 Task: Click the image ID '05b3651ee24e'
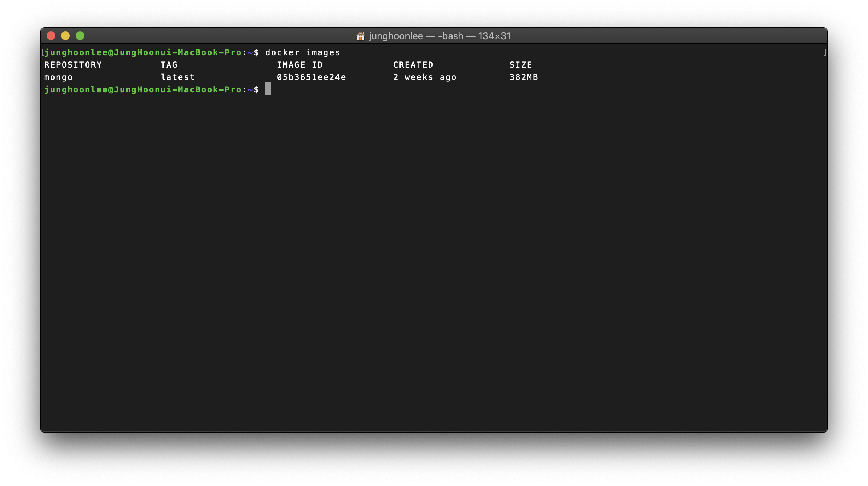point(312,77)
